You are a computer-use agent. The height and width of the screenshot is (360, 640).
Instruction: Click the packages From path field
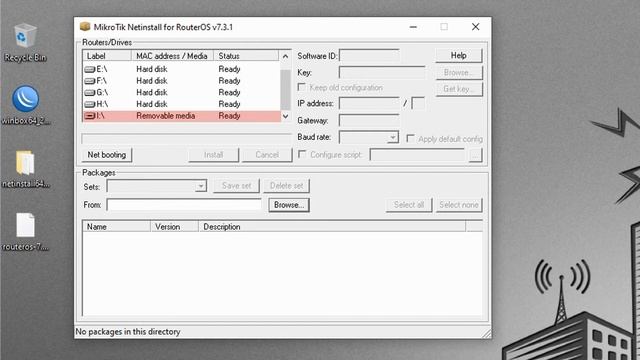pos(184,205)
